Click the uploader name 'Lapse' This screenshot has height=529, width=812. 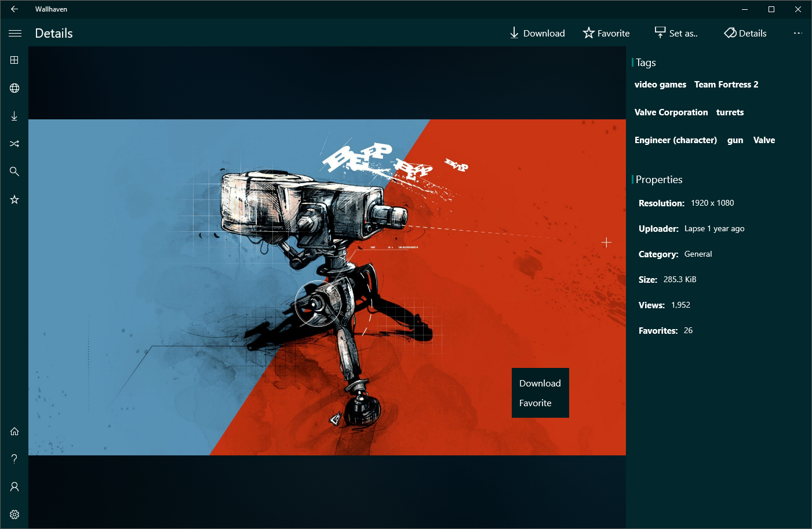[x=694, y=228]
